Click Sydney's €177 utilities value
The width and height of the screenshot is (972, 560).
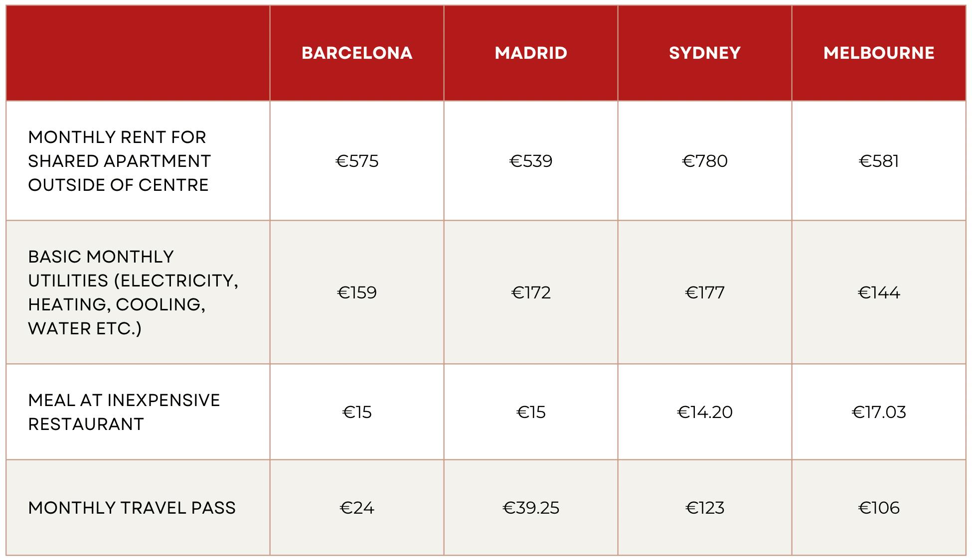pyautogui.click(x=705, y=292)
